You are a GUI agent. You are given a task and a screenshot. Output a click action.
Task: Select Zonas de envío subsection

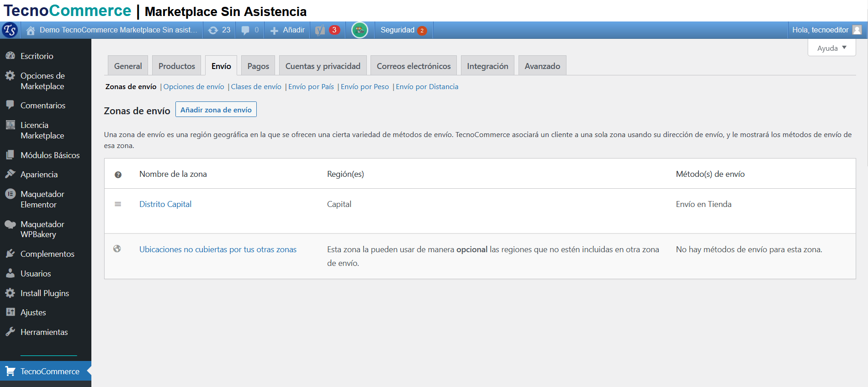(131, 87)
